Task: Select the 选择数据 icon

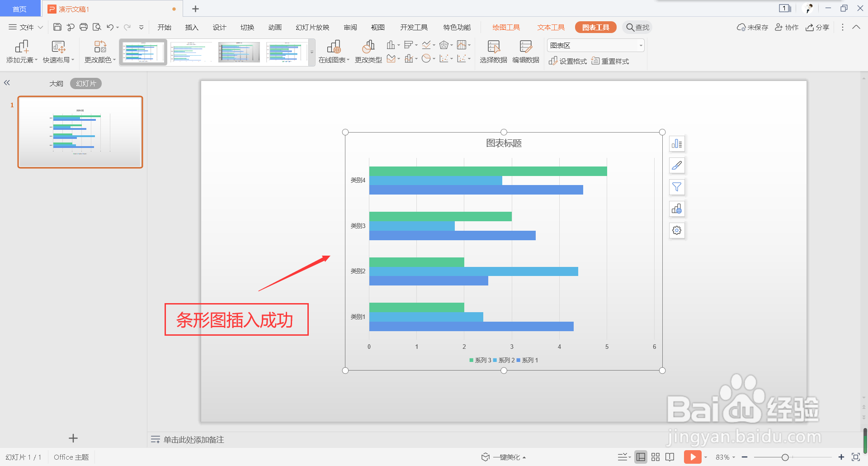Action: 493,51
